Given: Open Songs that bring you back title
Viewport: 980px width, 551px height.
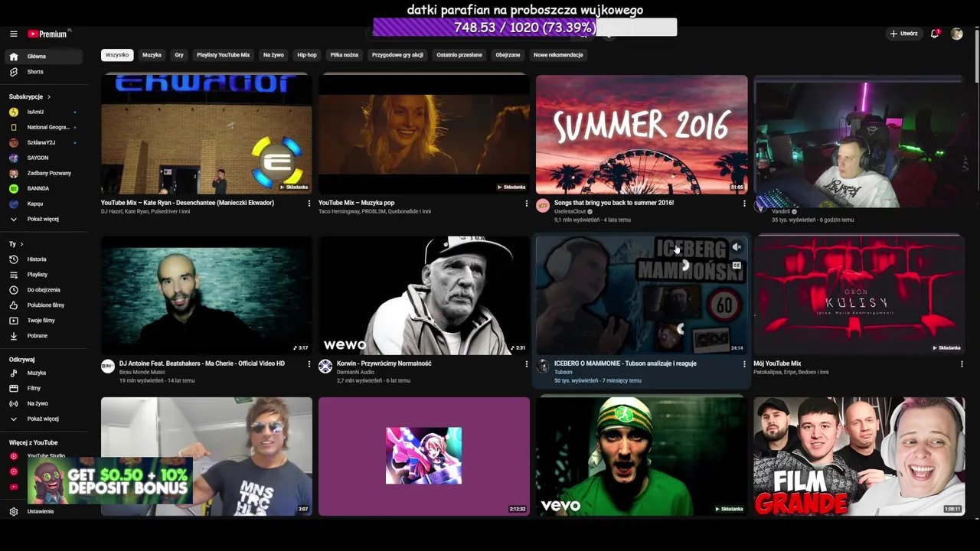Looking at the screenshot, I should click(614, 203).
